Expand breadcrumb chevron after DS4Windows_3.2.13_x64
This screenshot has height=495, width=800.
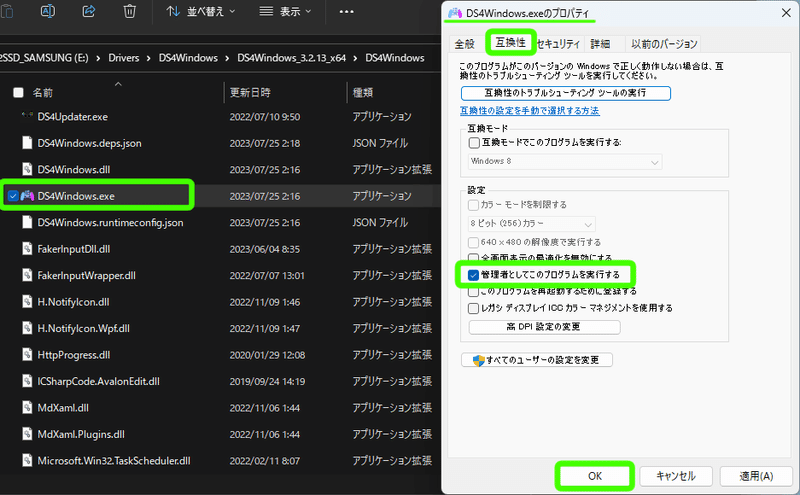(355, 58)
